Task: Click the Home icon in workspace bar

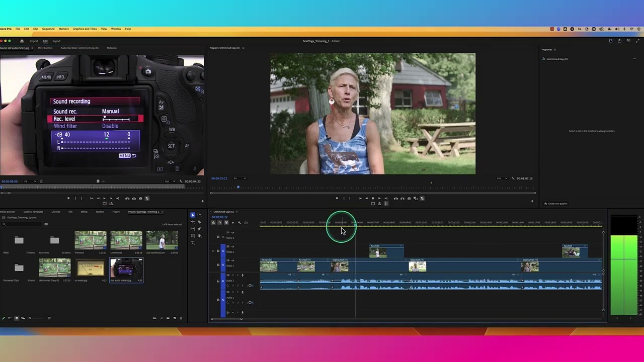Action: (x=22, y=41)
